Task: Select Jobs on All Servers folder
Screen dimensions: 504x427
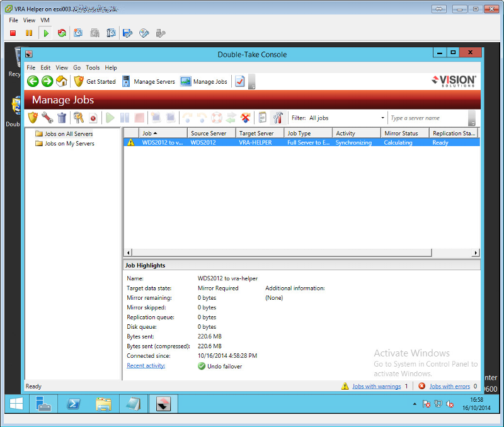Action: pyautogui.click(x=64, y=134)
